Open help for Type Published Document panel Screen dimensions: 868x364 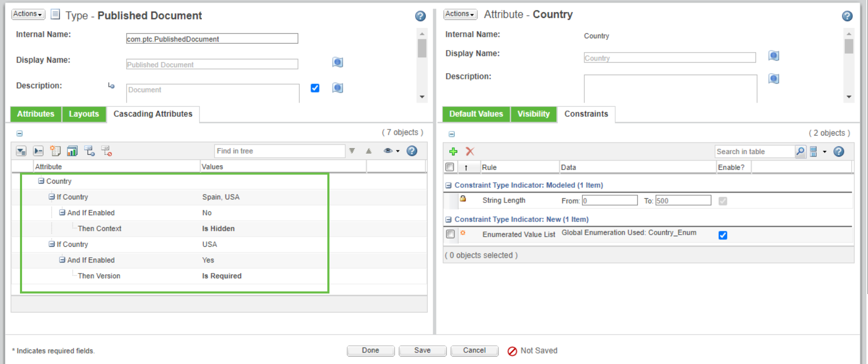click(x=420, y=16)
